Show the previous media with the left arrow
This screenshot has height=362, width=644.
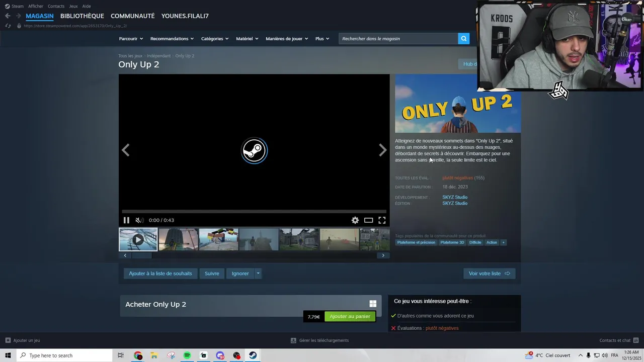pos(125,150)
